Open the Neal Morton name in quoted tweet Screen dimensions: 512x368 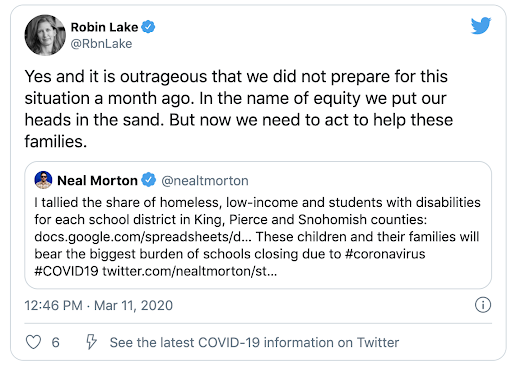pyautogui.click(x=97, y=181)
